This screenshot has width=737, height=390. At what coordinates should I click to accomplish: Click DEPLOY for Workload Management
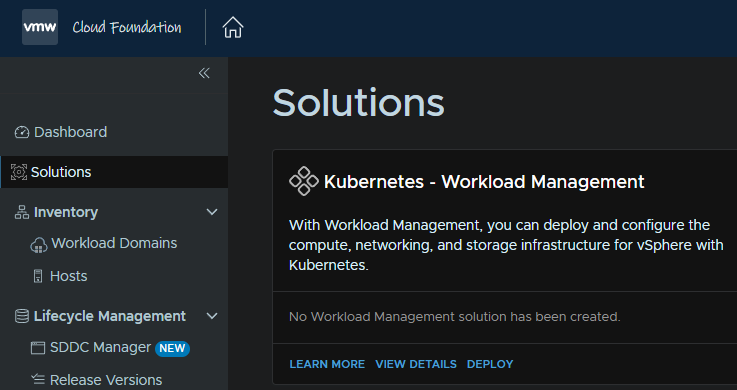(490, 364)
